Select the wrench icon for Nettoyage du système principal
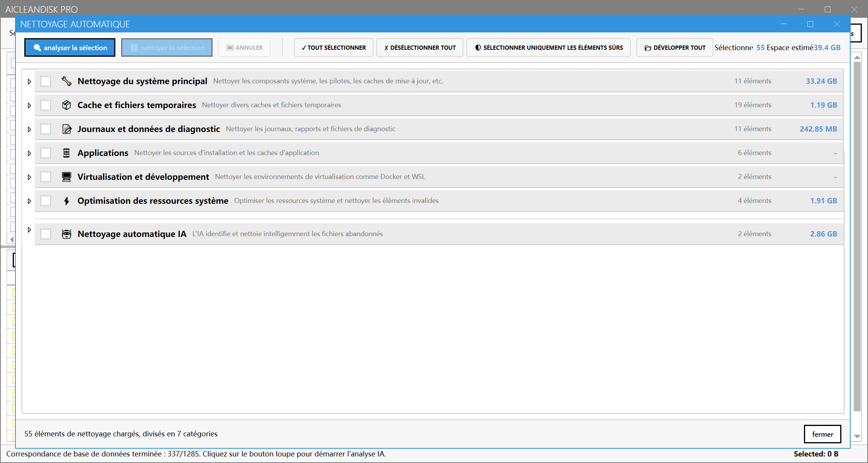 pyautogui.click(x=67, y=81)
